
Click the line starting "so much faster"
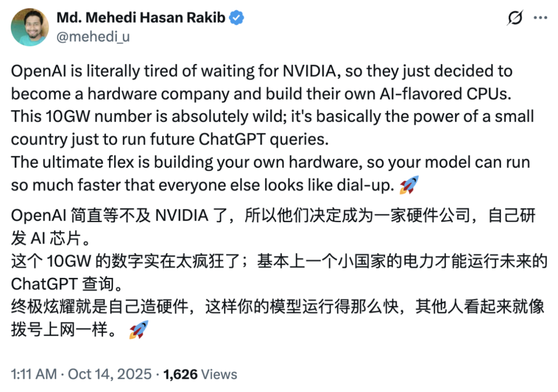click(x=202, y=184)
